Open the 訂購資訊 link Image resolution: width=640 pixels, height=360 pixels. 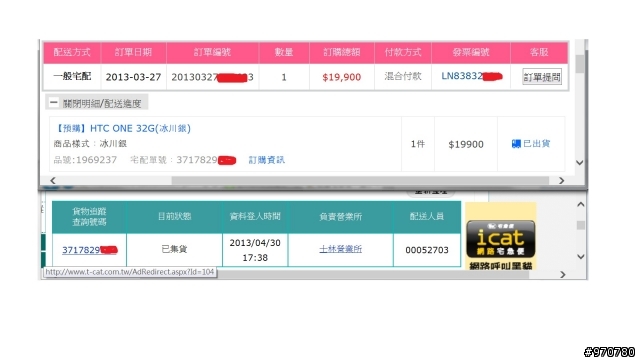(267, 160)
